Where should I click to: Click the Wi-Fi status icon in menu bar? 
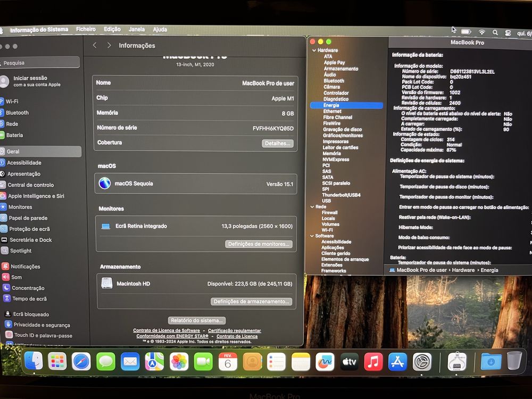click(x=482, y=32)
